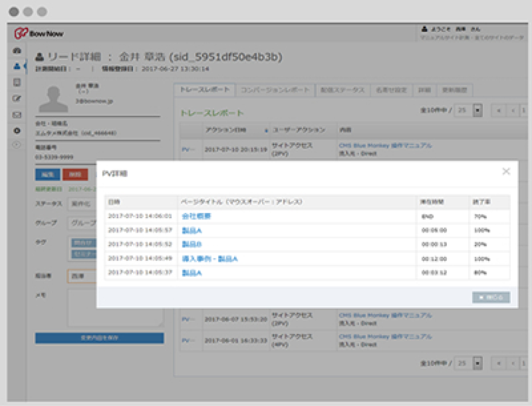Open the settings gear sidebar icon

point(17,131)
